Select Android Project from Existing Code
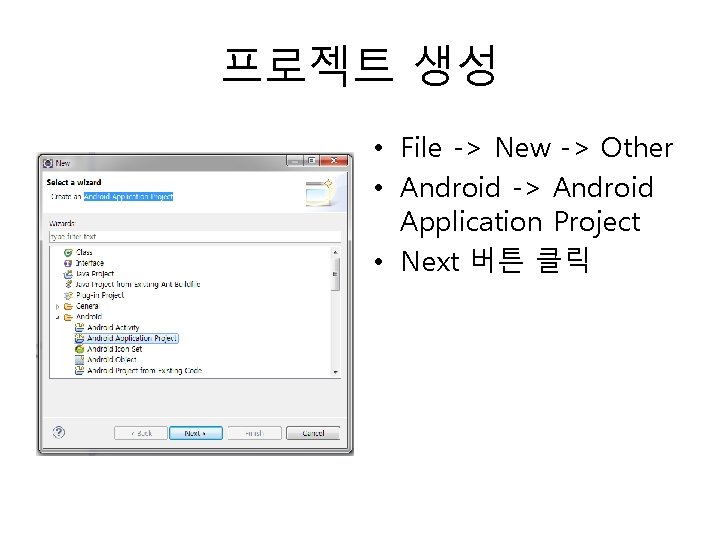The width and height of the screenshot is (720, 540). click(144, 371)
